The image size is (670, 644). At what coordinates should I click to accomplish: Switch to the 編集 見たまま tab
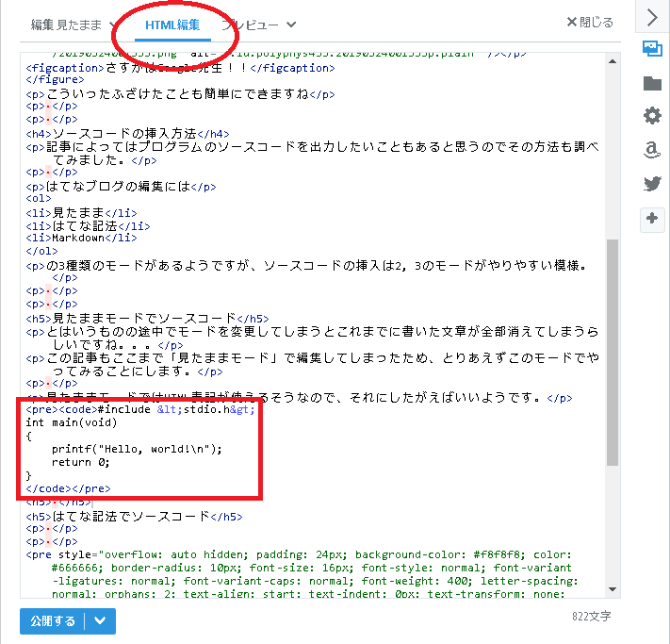[66, 25]
